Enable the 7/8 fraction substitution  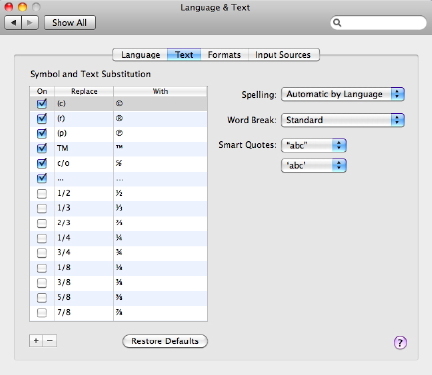[42, 312]
